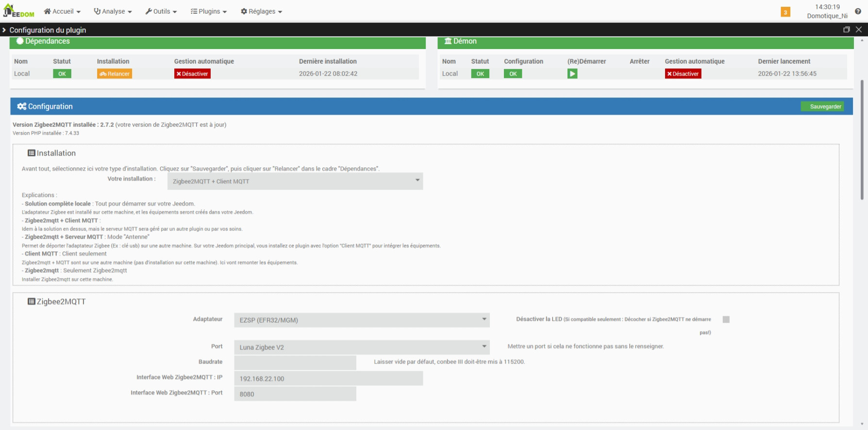
Task: Click the Installation section heading
Action: click(x=51, y=153)
